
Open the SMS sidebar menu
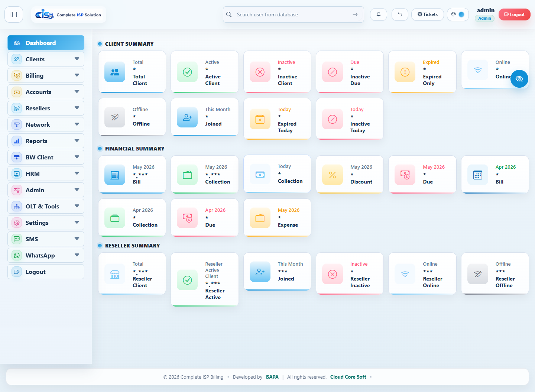click(x=46, y=239)
